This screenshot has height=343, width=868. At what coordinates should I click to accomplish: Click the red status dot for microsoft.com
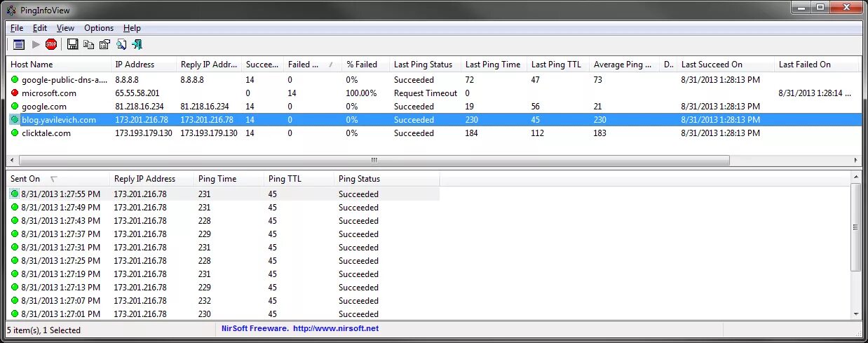[x=15, y=93]
